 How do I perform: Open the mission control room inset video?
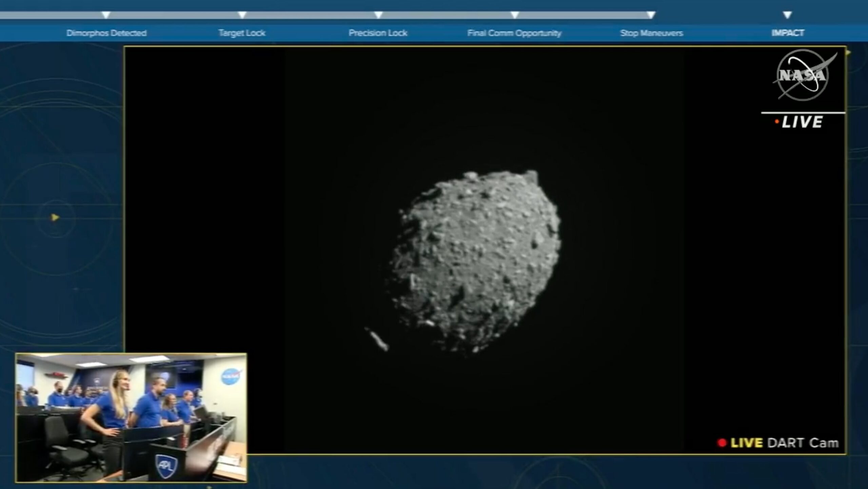pyautogui.click(x=131, y=417)
